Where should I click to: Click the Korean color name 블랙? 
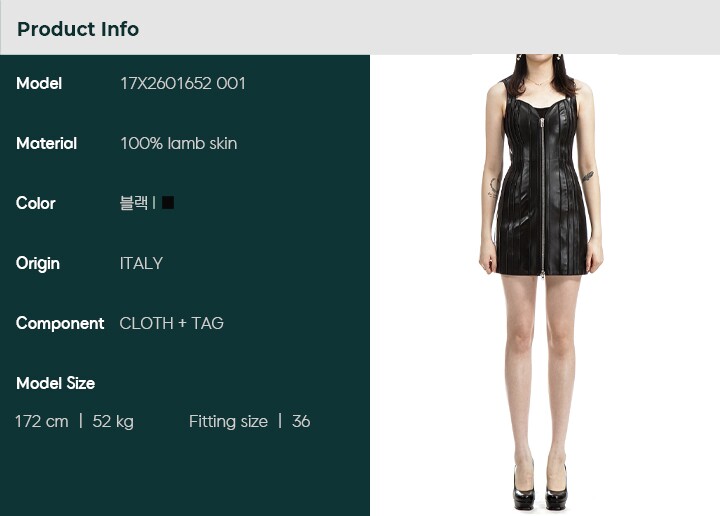pyautogui.click(x=134, y=202)
